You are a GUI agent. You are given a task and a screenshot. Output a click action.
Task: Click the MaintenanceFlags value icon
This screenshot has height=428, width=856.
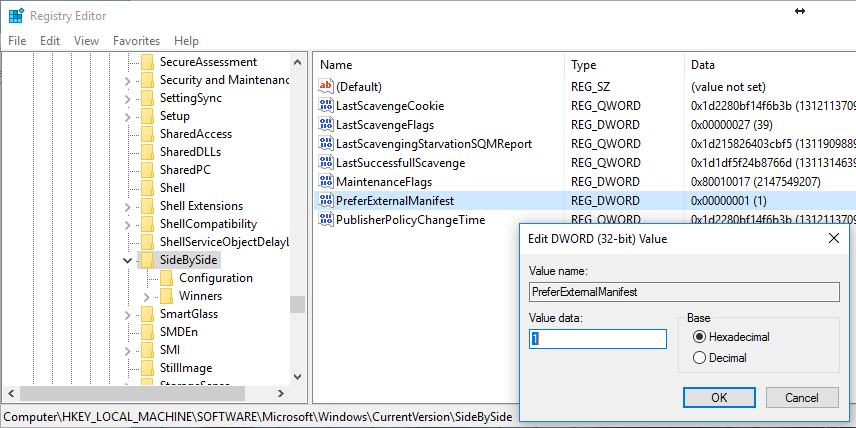325,182
